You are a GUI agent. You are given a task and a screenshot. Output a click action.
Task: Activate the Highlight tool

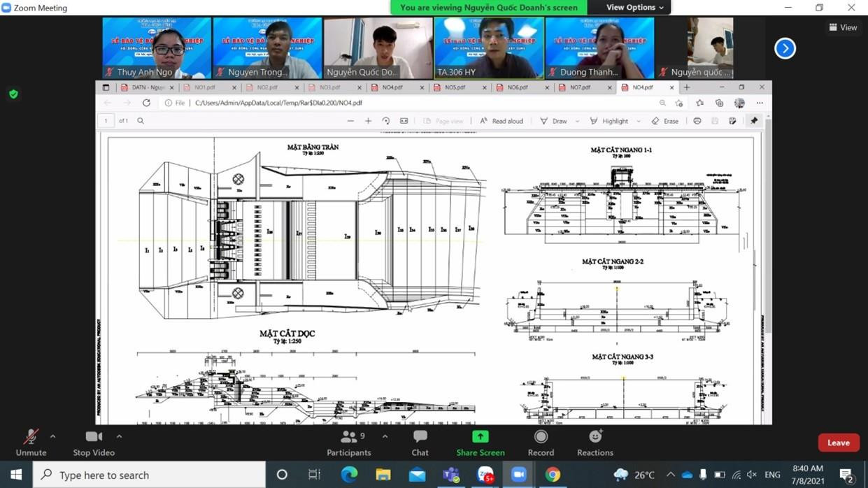613,121
